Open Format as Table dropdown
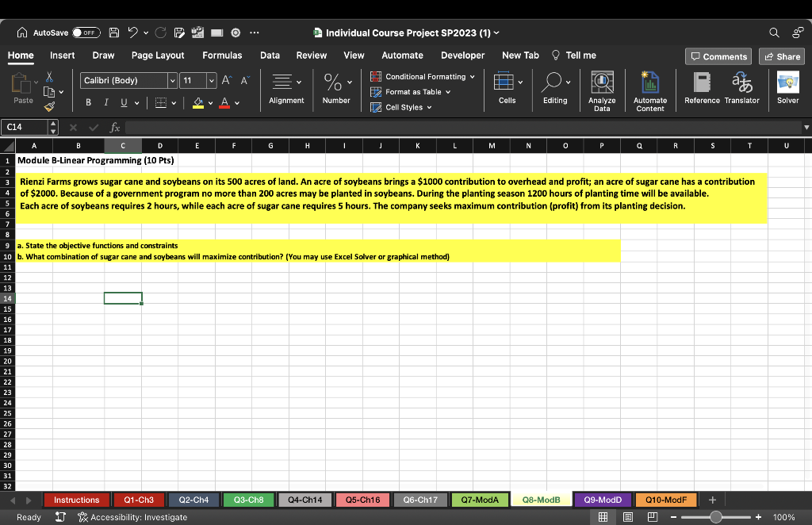Screen dimensions: 812x525 (x=410, y=92)
